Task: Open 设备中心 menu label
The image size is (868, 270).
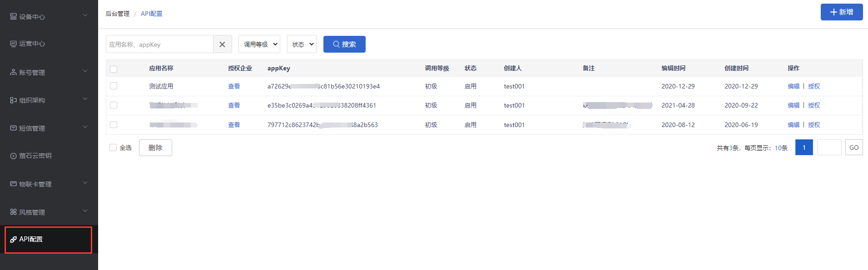Action: pyautogui.click(x=32, y=17)
